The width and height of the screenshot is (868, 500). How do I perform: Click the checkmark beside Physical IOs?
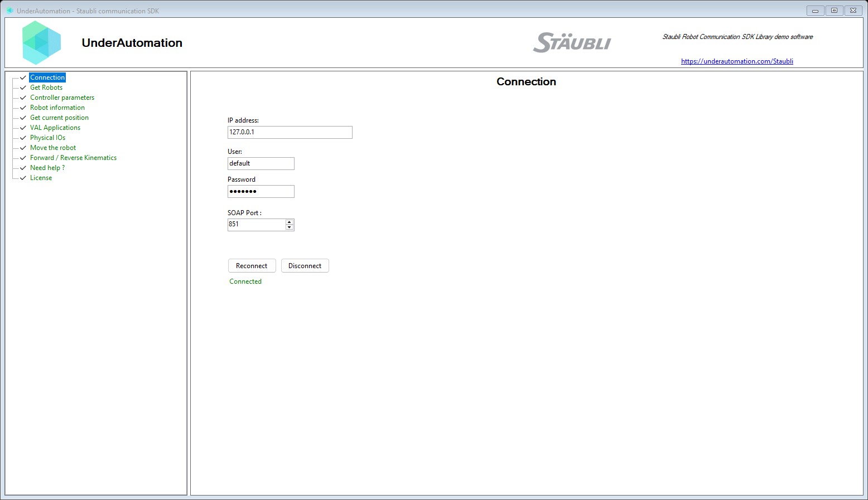(x=22, y=138)
